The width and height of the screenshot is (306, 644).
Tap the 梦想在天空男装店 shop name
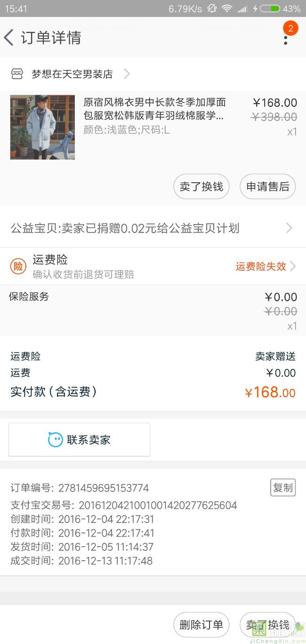(x=72, y=74)
